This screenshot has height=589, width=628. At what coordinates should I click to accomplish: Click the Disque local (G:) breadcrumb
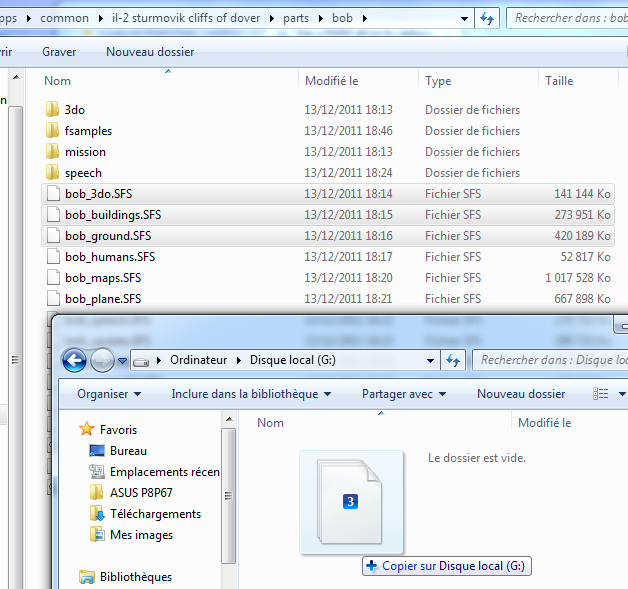293,360
